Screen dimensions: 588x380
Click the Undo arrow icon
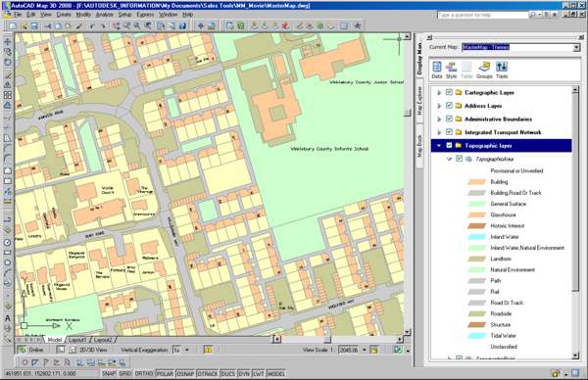click(92, 25)
